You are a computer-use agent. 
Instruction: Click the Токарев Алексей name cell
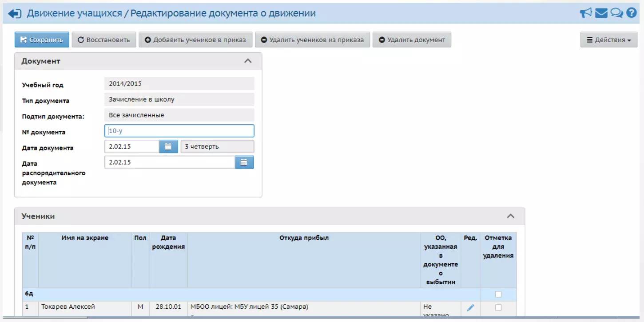coord(85,309)
